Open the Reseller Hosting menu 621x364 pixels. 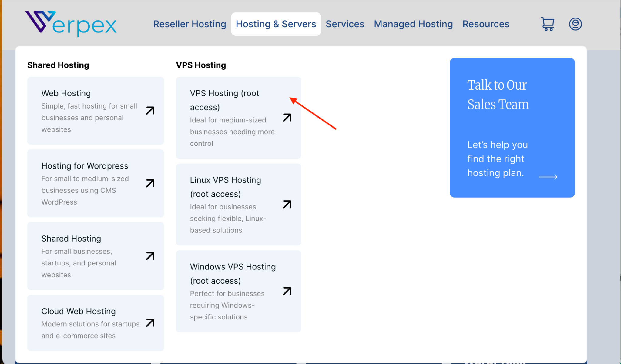point(190,24)
